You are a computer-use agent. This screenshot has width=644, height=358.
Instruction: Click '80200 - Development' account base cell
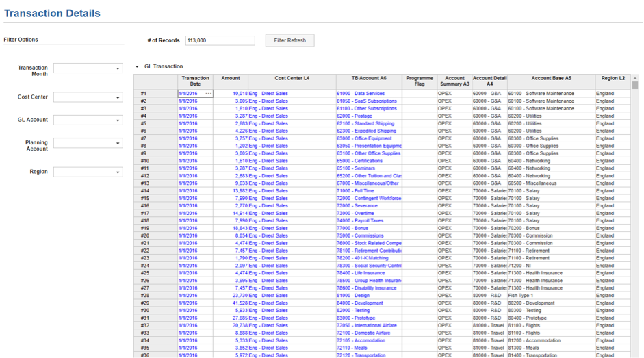(x=551, y=303)
